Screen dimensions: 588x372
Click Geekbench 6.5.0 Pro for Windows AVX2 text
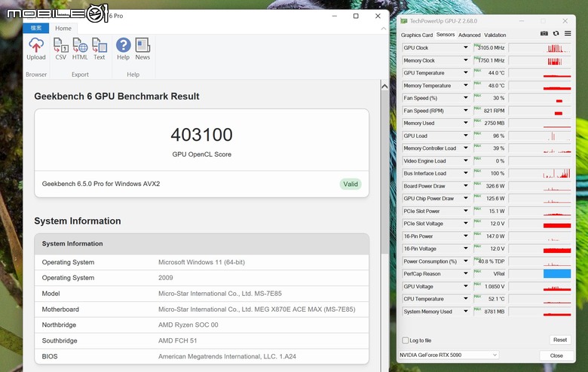point(101,184)
